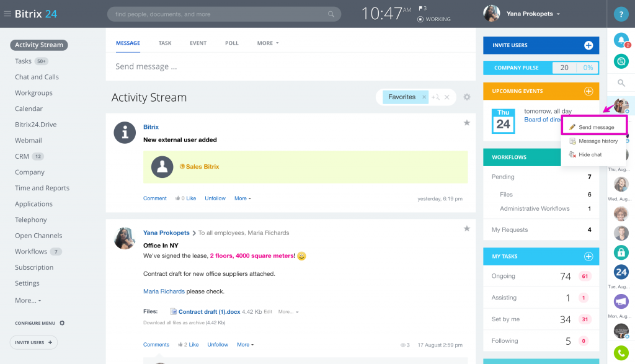Switch to the MESSAGE tab

click(x=128, y=43)
